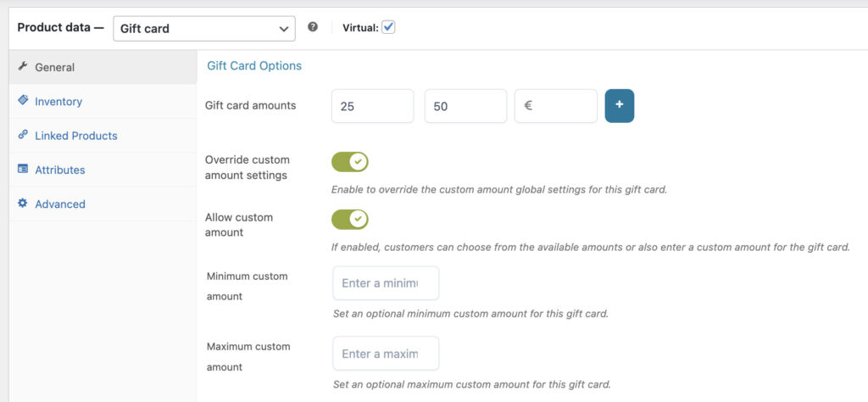Disable Override custom amount settings toggle
Screen dimensions: 868x402
[x=350, y=162]
